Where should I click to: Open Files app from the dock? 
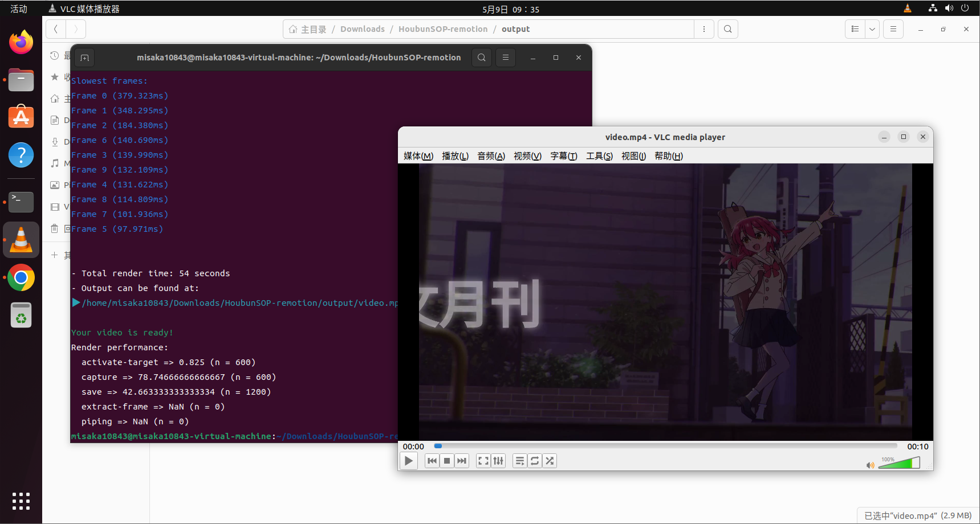(21, 80)
